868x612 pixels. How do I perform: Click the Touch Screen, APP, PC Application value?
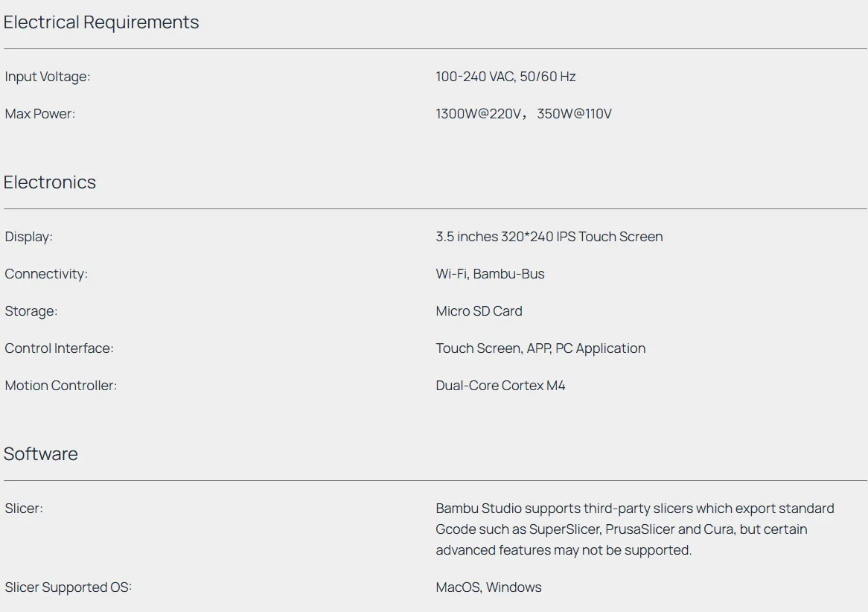click(540, 348)
